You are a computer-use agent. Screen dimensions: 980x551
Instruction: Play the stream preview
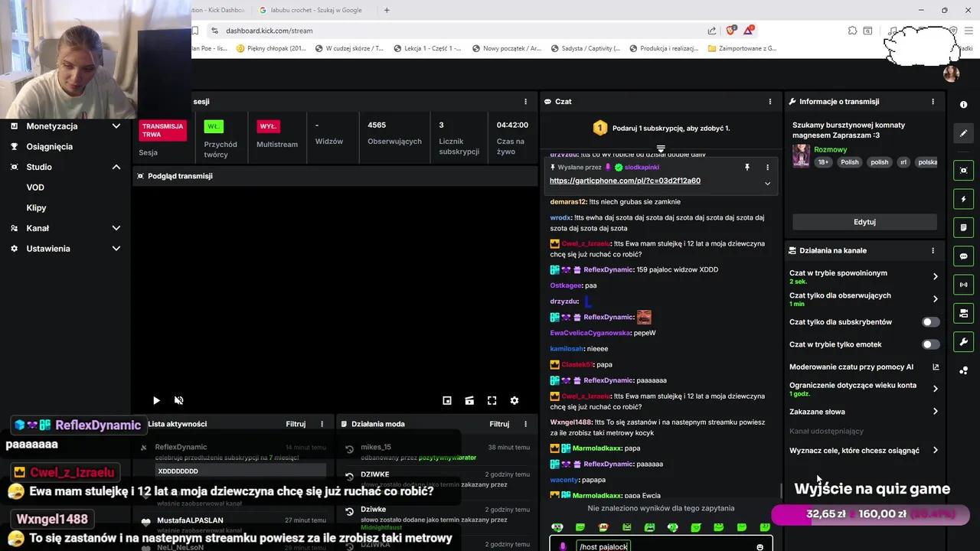pyautogui.click(x=156, y=400)
